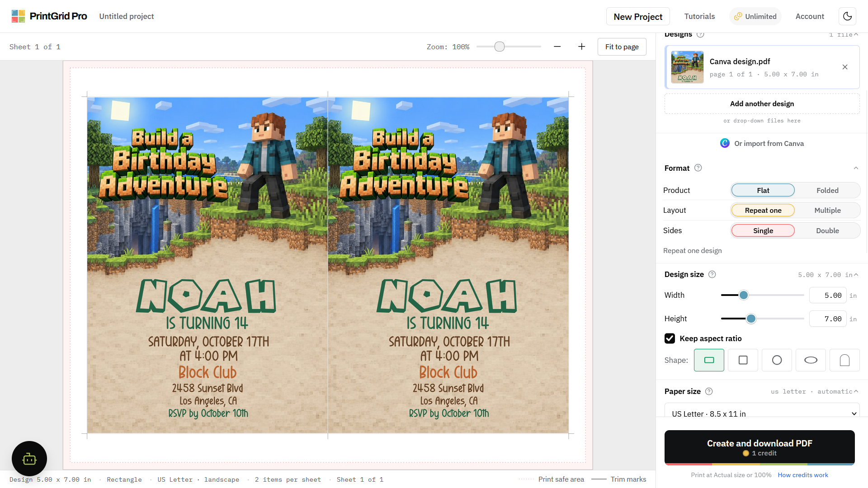Open the chatbot assistant icon
Image resolution: width=868 pixels, height=488 pixels.
[x=29, y=459]
